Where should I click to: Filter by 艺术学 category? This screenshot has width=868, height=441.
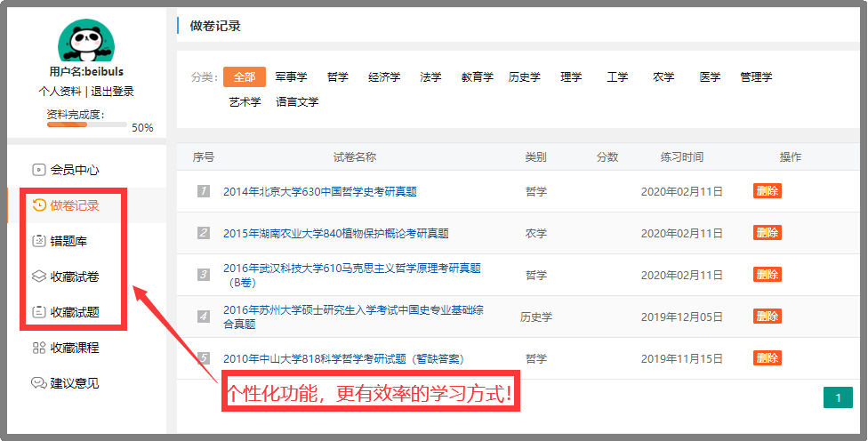[245, 102]
